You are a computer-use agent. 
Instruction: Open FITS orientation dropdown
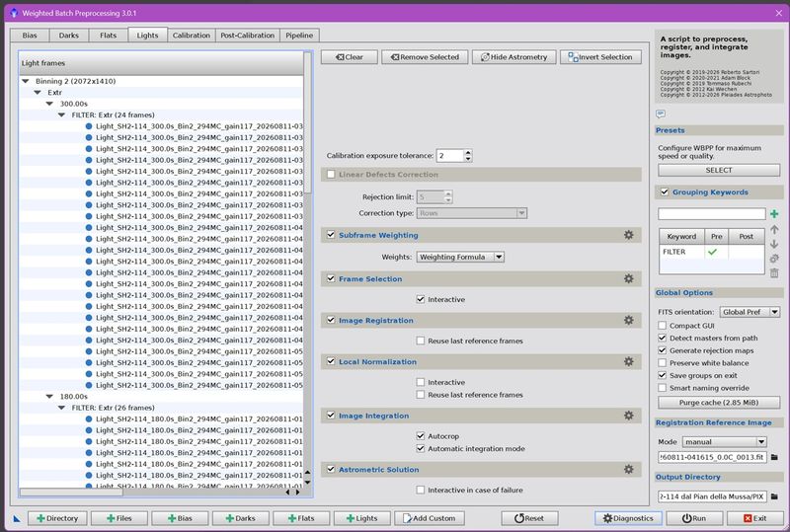point(750,312)
